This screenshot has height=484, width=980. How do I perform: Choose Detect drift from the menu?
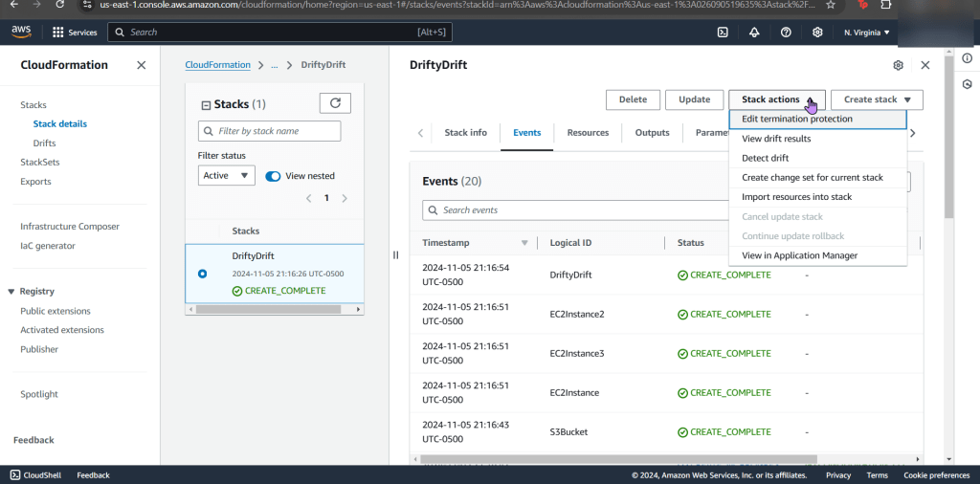click(765, 158)
